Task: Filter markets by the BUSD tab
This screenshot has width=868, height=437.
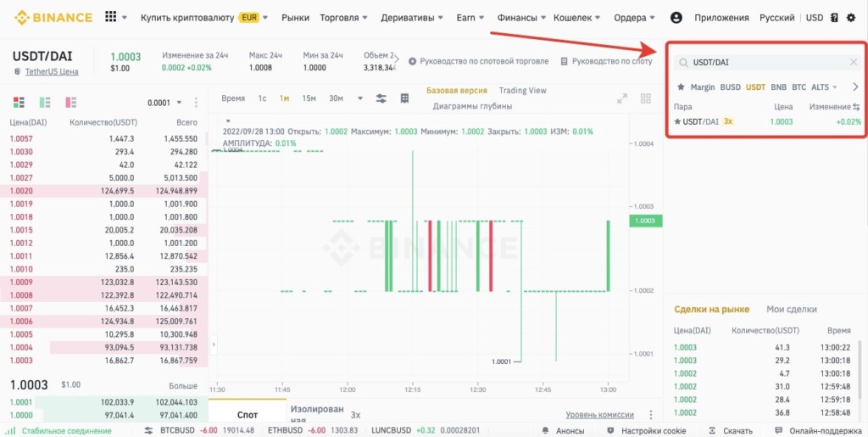Action: tap(730, 87)
